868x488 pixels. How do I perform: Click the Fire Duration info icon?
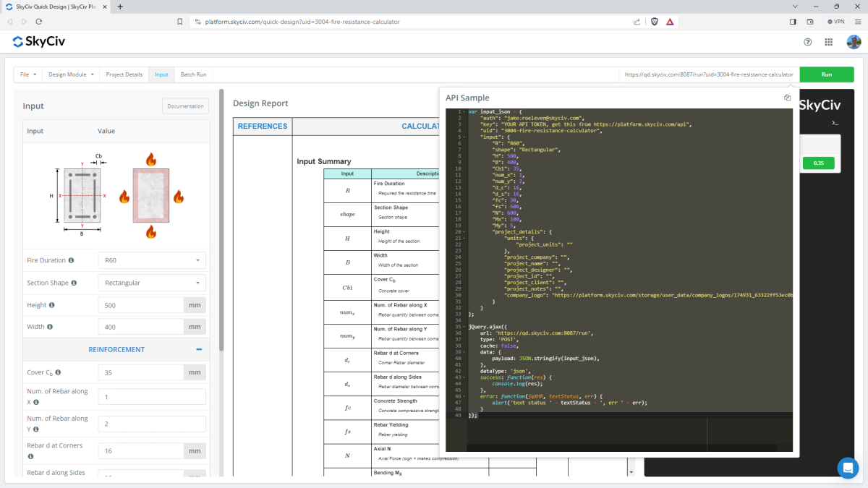72,260
